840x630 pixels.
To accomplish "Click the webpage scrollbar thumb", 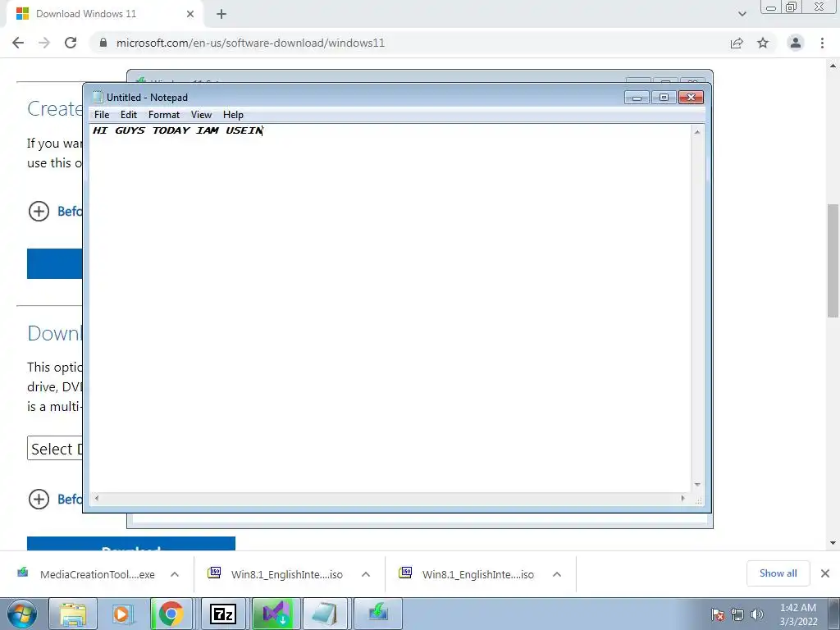I will (x=833, y=260).
